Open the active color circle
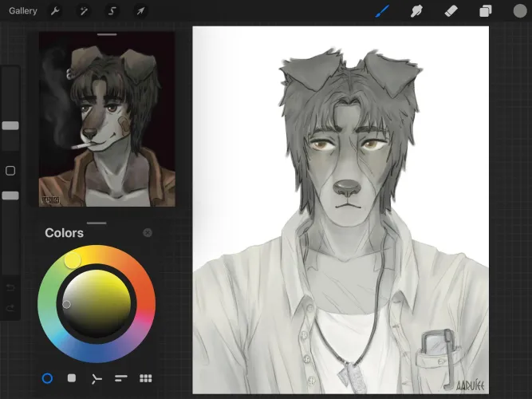This screenshot has height=399, width=532. [520, 11]
